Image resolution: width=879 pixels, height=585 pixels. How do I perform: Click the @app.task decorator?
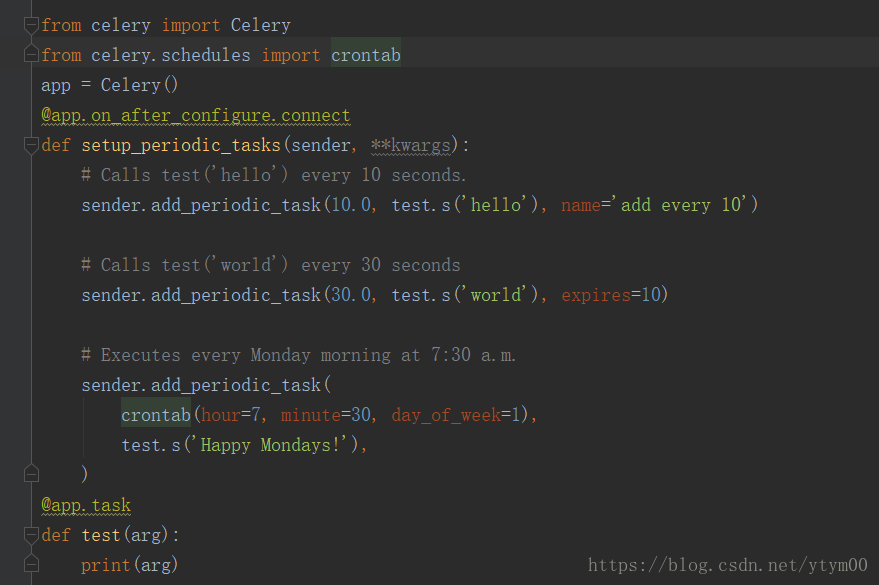[x=86, y=505]
